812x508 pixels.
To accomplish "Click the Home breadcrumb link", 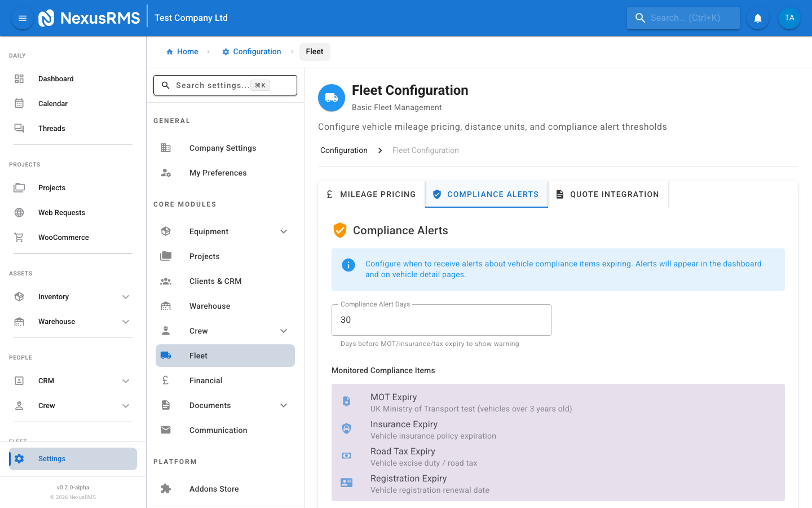I will coord(182,52).
